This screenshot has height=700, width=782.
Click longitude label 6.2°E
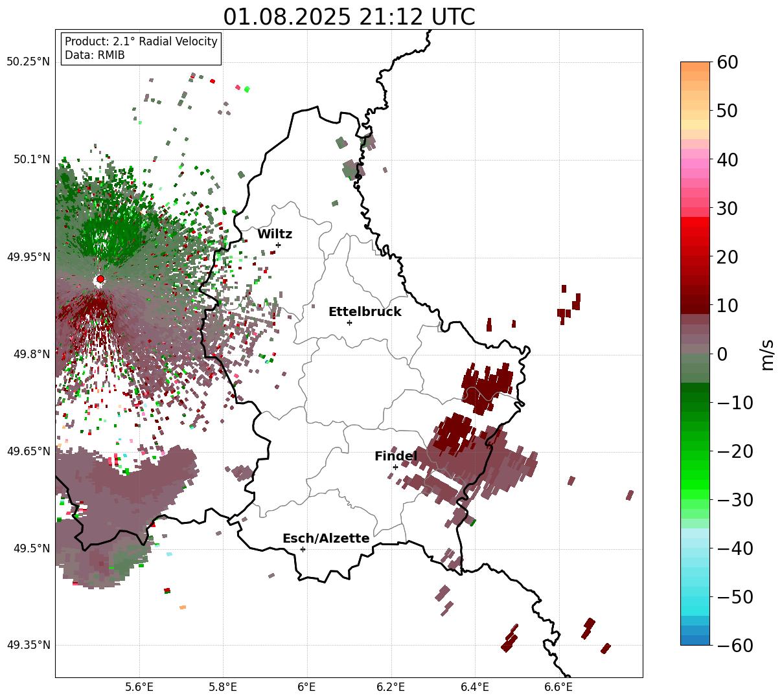pos(391,688)
